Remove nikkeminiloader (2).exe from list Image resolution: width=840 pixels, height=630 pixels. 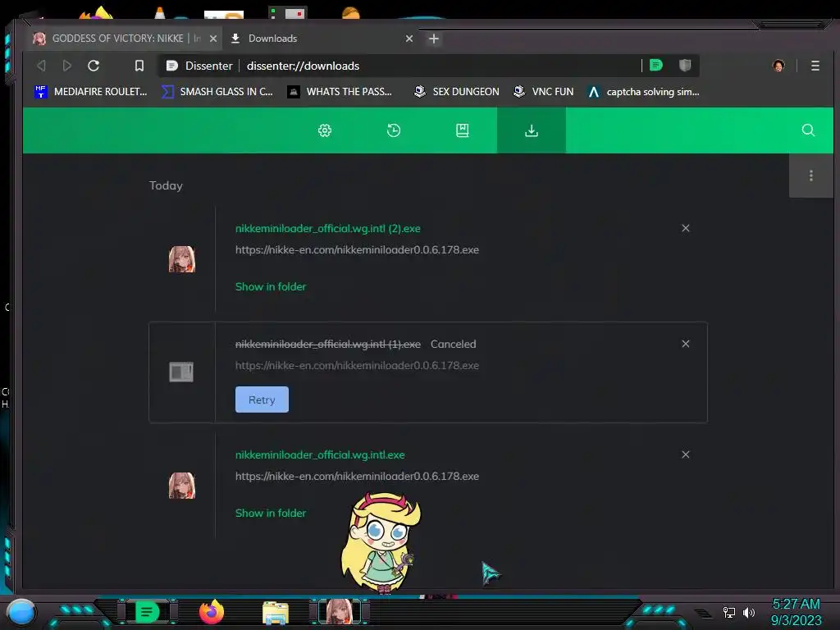pyautogui.click(x=685, y=228)
